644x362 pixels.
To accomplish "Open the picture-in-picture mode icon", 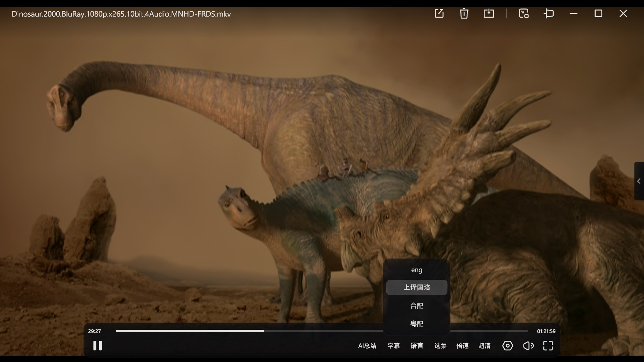I will (x=524, y=13).
